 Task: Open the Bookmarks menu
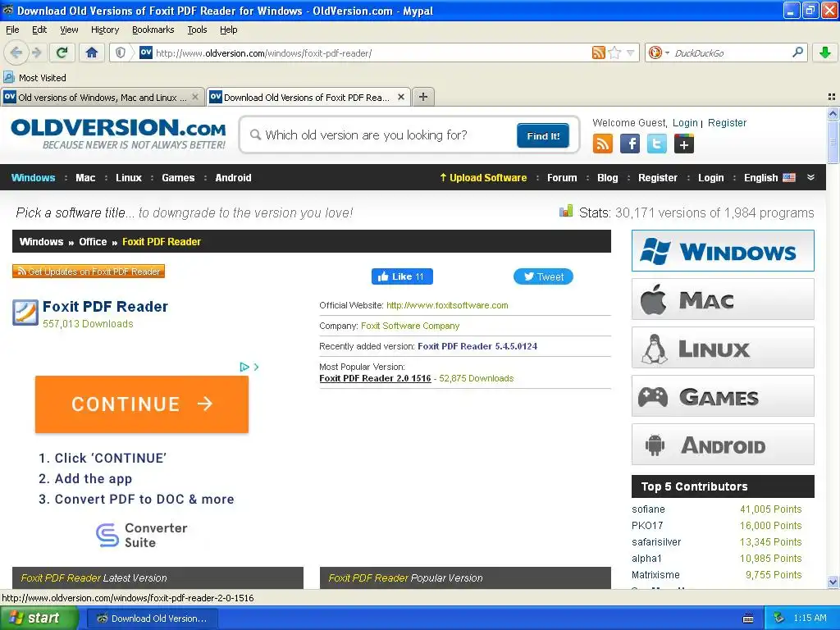(153, 30)
